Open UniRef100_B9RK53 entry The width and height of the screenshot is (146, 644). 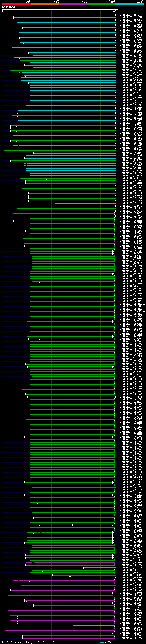click(131, 48)
